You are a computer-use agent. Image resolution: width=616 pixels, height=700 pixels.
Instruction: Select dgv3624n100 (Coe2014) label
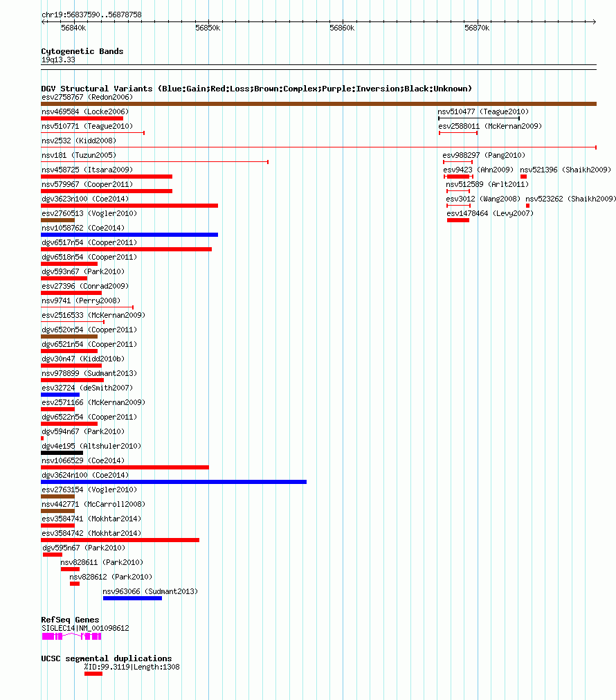(85, 475)
